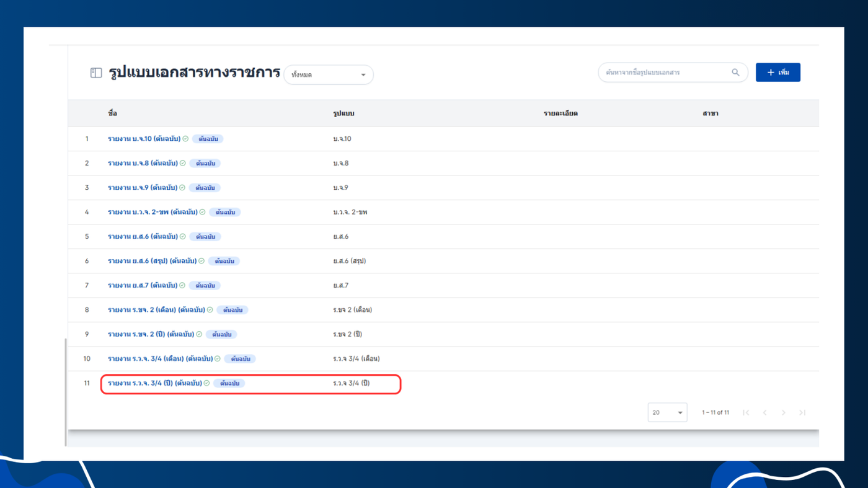Screen dimensions: 868x488
Task: Click the บ.จ.8 cell in the รูปแบบ column
Action: pos(341,163)
